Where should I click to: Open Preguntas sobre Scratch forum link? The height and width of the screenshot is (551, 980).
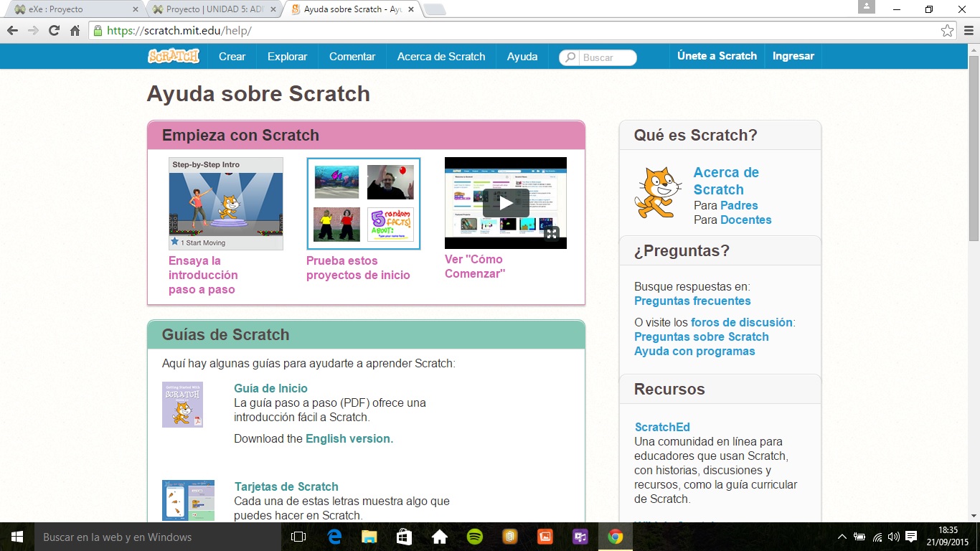click(702, 337)
